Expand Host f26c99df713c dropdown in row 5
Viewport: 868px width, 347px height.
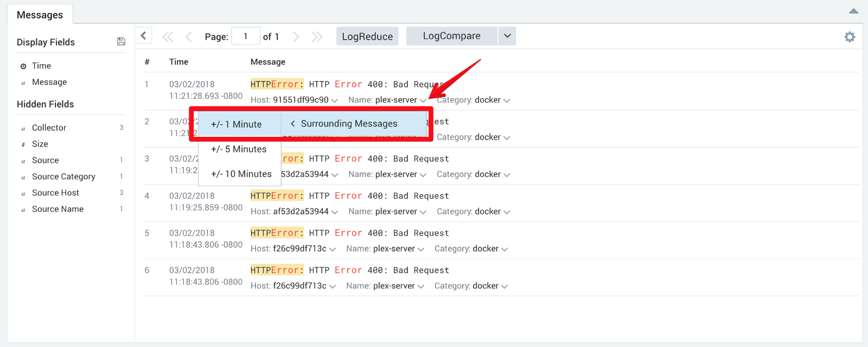[333, 249]
